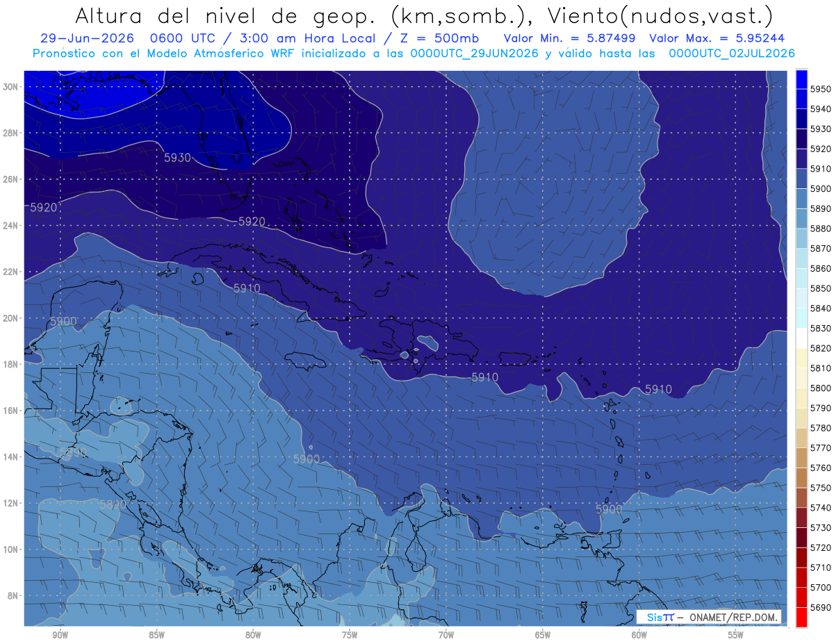Click the bright red swatch ending the colorbar

coord(801,617)
